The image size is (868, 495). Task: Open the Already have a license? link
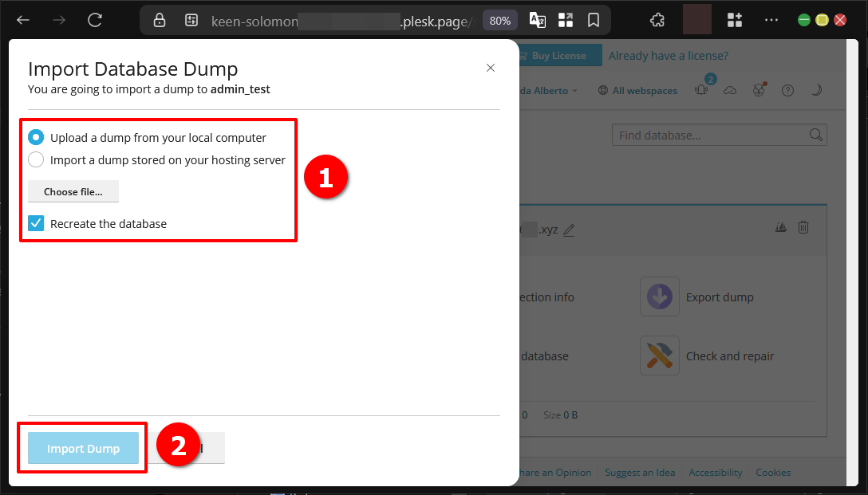(x=668, y=56)
